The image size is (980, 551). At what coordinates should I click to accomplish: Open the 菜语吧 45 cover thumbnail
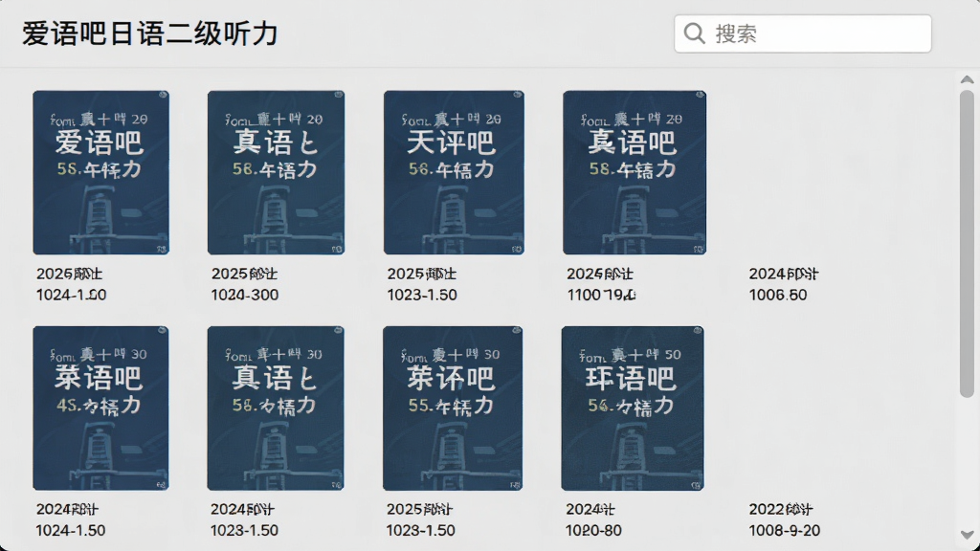click(x=100, y=408)
